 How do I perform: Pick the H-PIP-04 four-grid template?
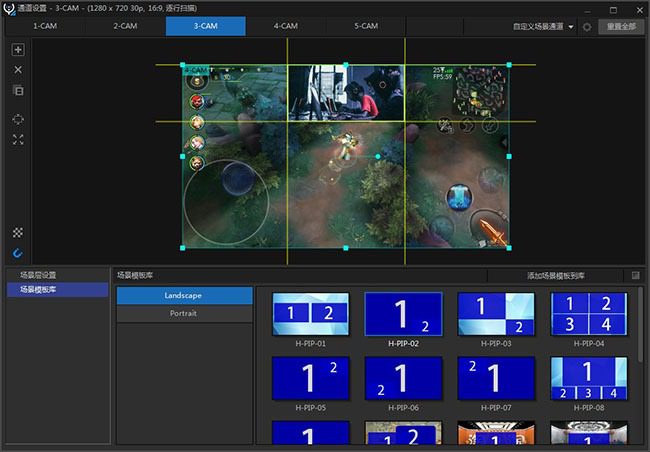click(x=589, y=314)
